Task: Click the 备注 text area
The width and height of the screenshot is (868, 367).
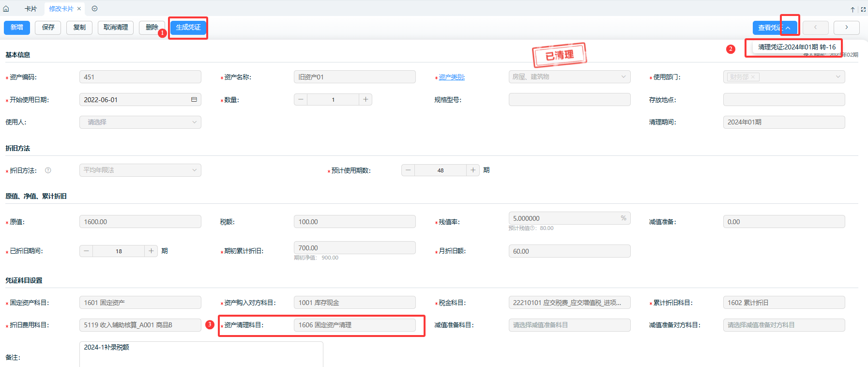Action: pos(201,354)
